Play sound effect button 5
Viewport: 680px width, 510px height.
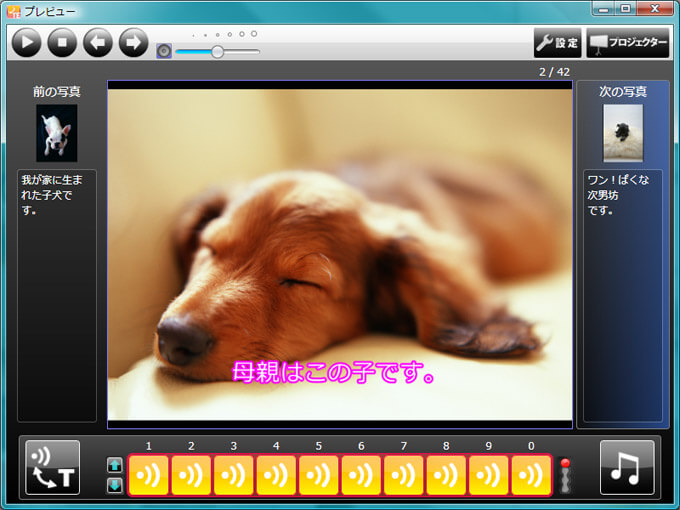click(x=318, y=475)
